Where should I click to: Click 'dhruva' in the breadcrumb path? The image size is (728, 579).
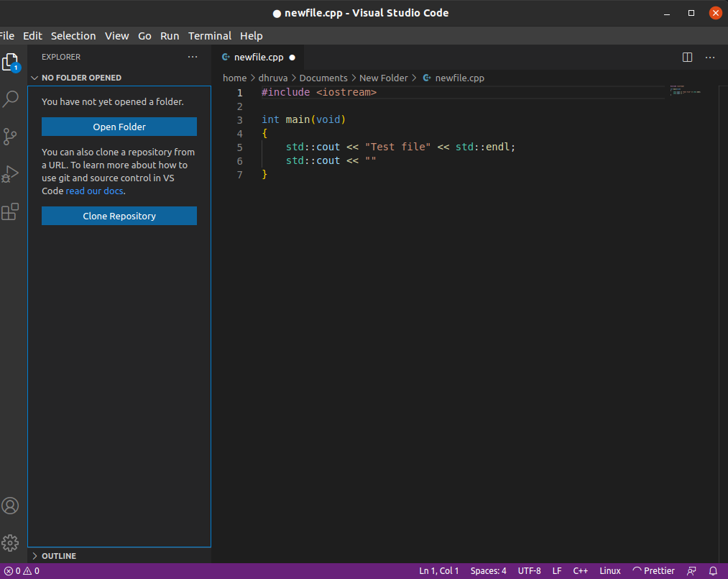point(273,78)
